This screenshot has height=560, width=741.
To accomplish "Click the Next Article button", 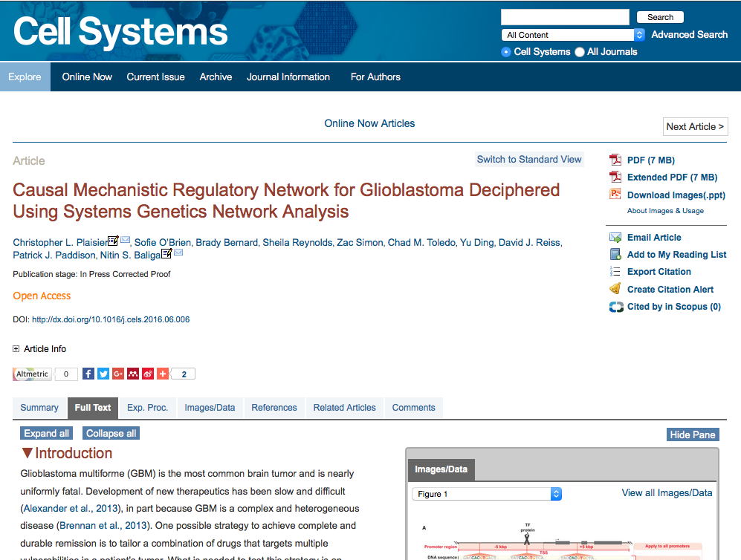I will pyautogui.click(x=695, y=127).
